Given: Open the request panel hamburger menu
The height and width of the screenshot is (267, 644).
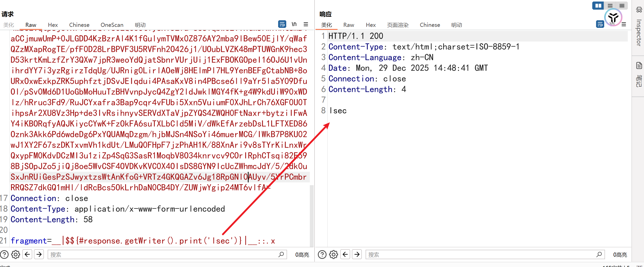Looking at the screenshot, I should coord(306,24).
